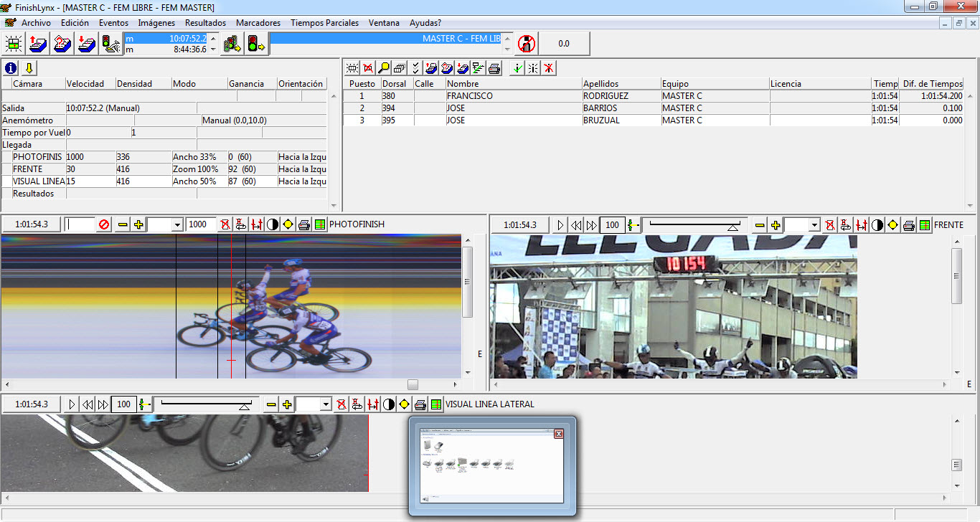
Task: Click the 0.0 wind reading button
Action: pyautogui.click(x=564, y=43)
